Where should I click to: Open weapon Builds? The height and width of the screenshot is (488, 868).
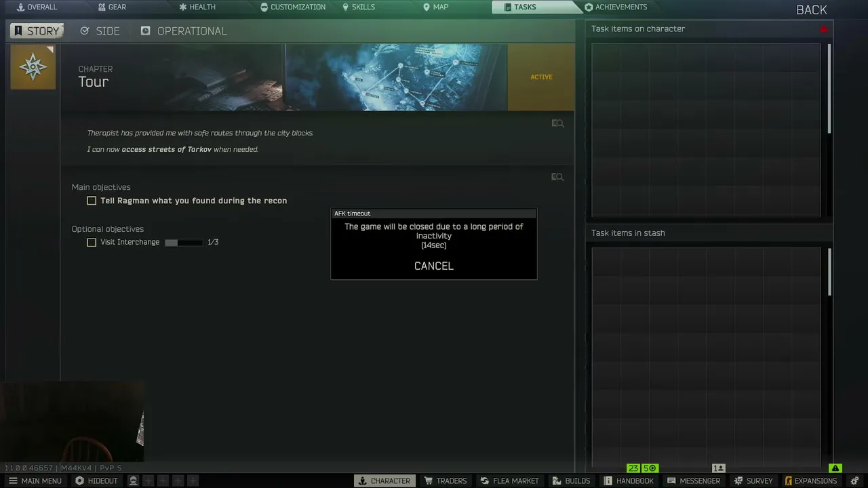(571, 481)
